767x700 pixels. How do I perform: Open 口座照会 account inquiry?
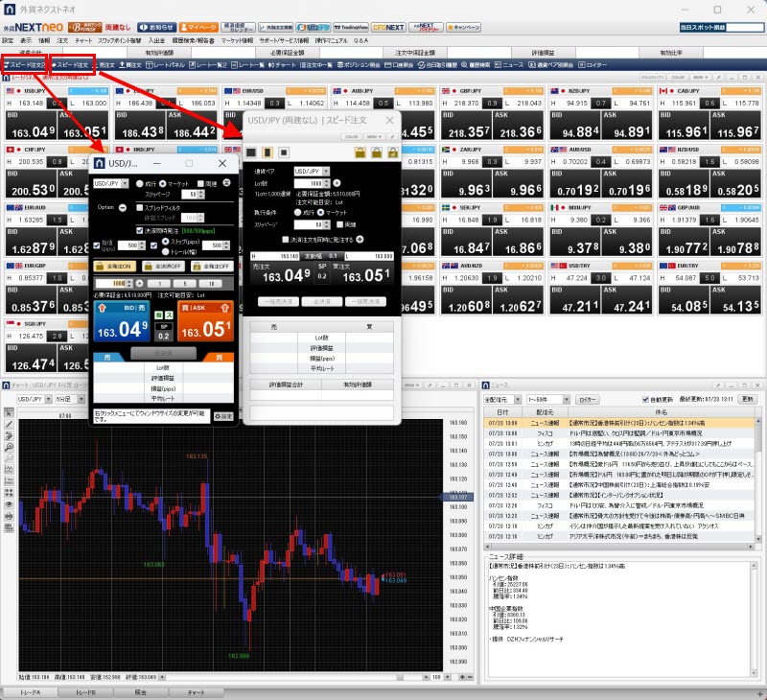click(x=399, y=64)
